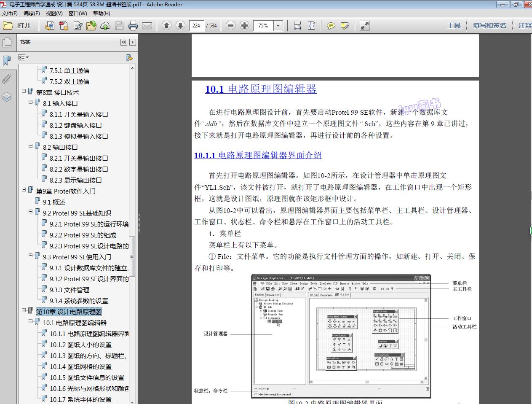Image resolution: width=532 pixels, height=404 pixels.
Task: Go to next page with down arrow
Action: [x=180, y=26]
